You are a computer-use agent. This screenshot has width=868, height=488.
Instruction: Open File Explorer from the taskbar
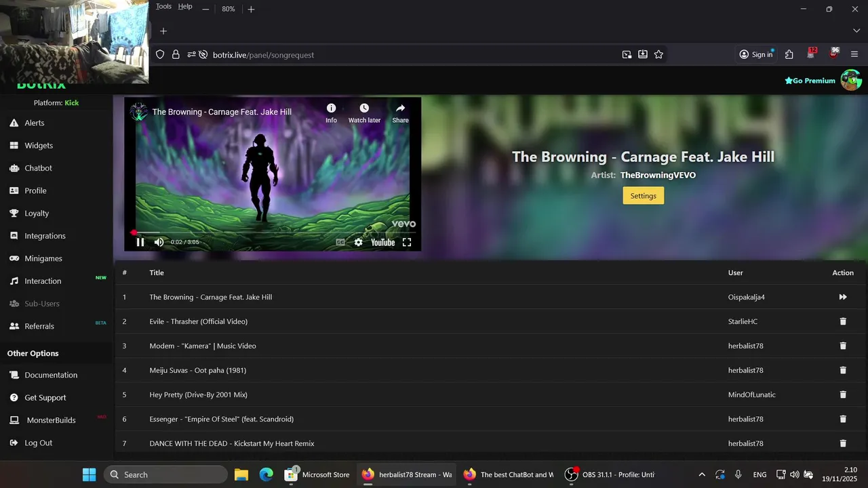click(241, 474)
